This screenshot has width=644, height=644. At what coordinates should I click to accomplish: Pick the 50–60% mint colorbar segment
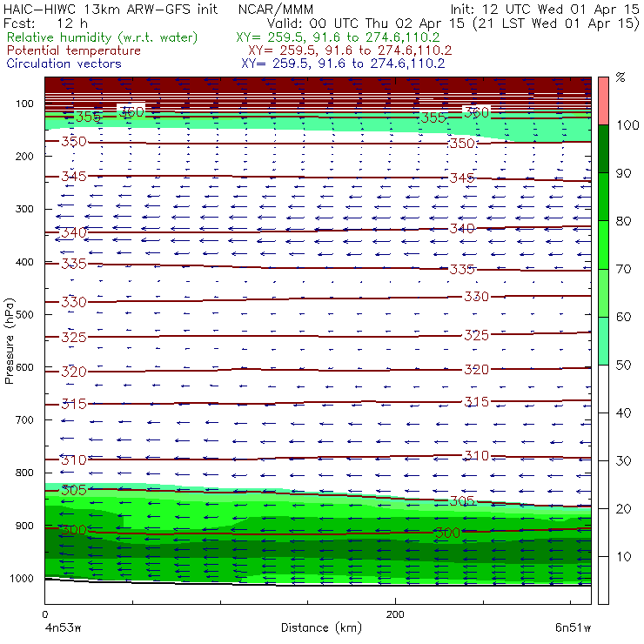(x=603, y=341)
